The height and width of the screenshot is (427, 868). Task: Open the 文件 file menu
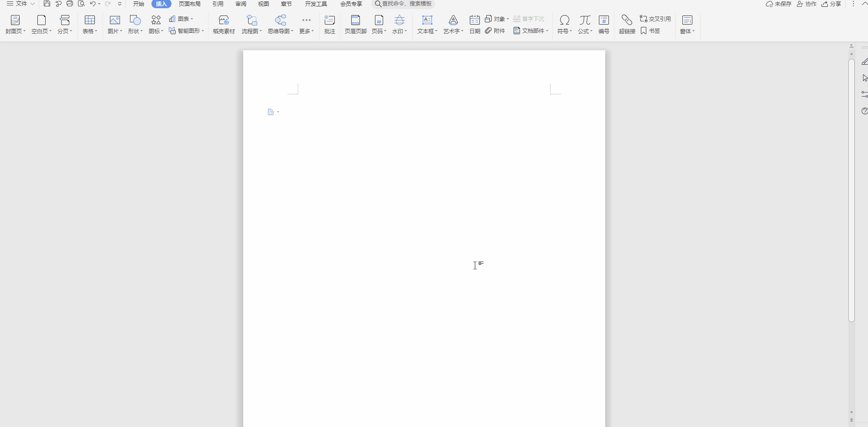[21, 4]
